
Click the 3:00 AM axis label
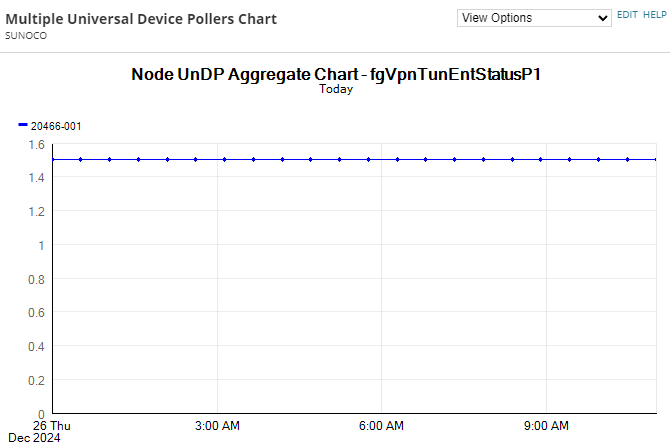tap(217, 426)
